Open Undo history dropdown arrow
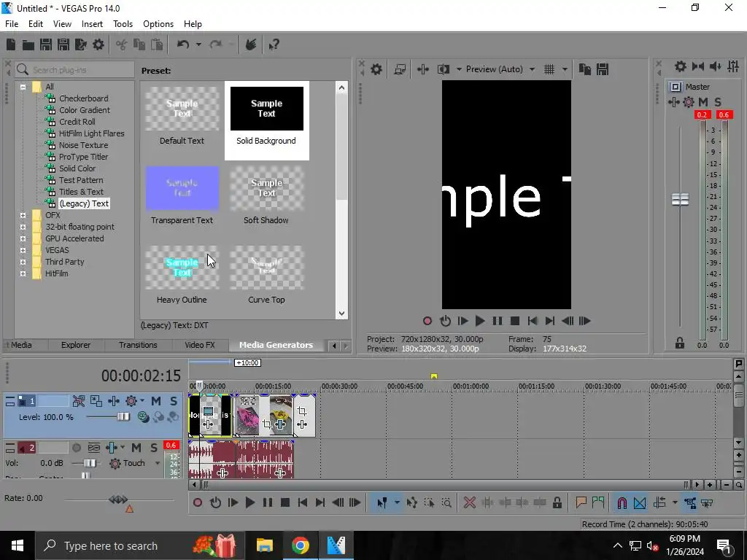This screenshot has height=560, width=747. coord(198,44)
